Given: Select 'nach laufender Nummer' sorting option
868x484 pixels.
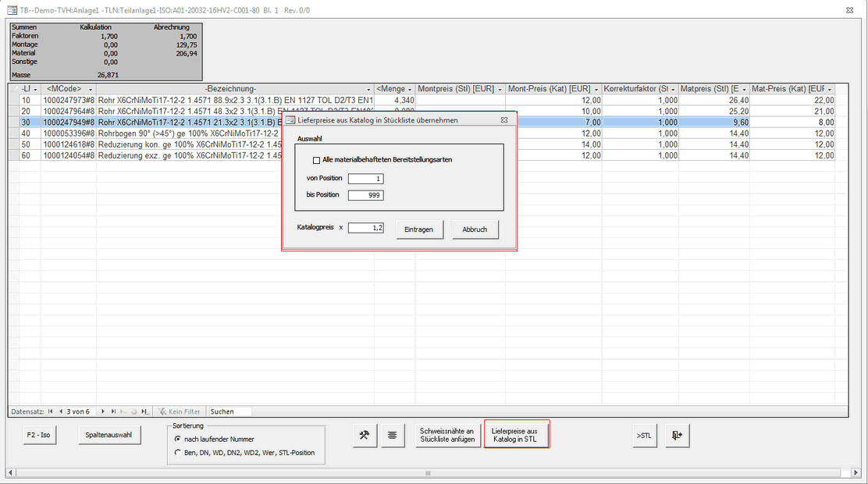Looking at the screenshot, I should pyautogui.click(x=178, y=440).
